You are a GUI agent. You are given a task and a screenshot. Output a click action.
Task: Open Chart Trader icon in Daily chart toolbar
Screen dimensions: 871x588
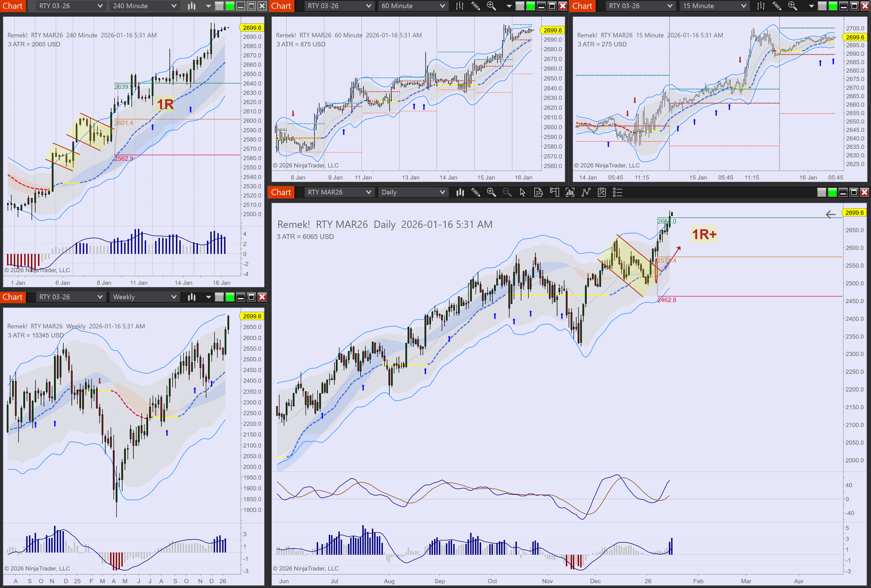click(554, 192)
